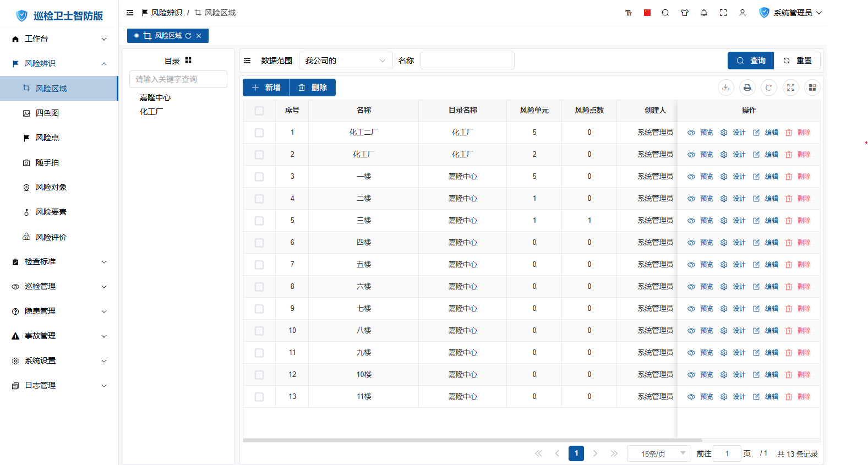Click the horizontal scrollbar below the table
868x465 pixels.
point(472,440)
